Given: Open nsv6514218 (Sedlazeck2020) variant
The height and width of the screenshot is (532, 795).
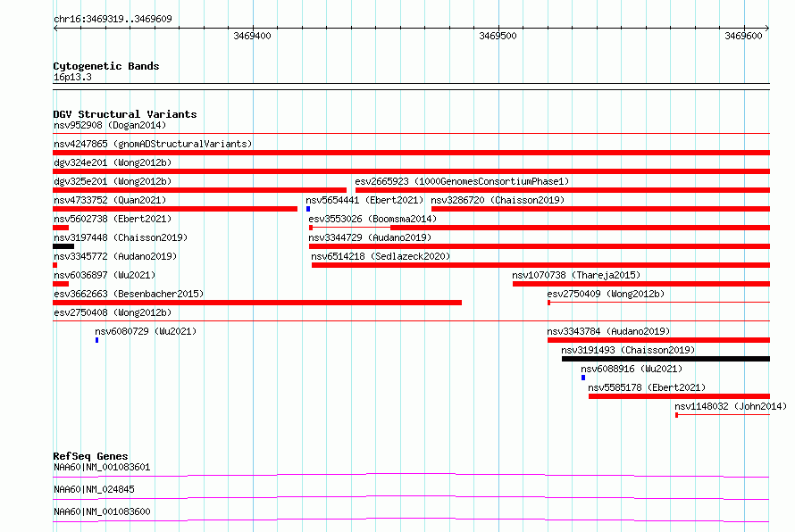Looking at the screenshot, I should [381, 256].
